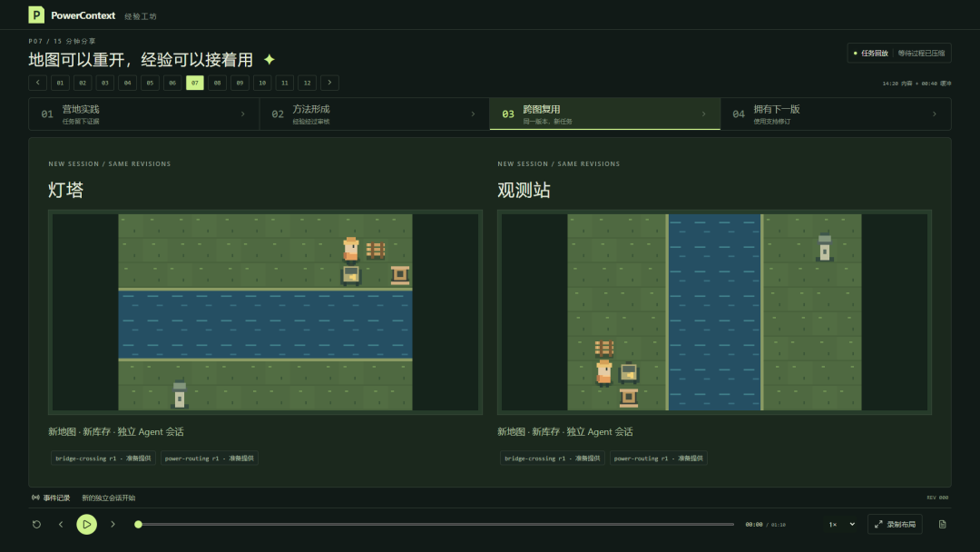Click the explorer character in 灯塔 map

coord(351,250)
